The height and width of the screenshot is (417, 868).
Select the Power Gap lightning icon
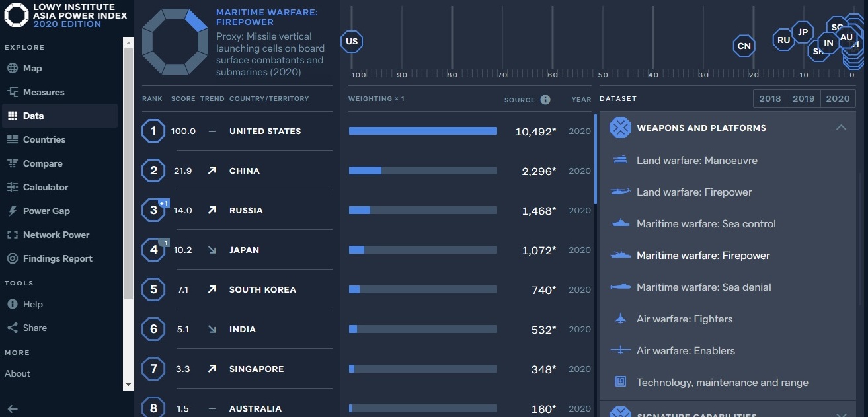tap(12, 211)
